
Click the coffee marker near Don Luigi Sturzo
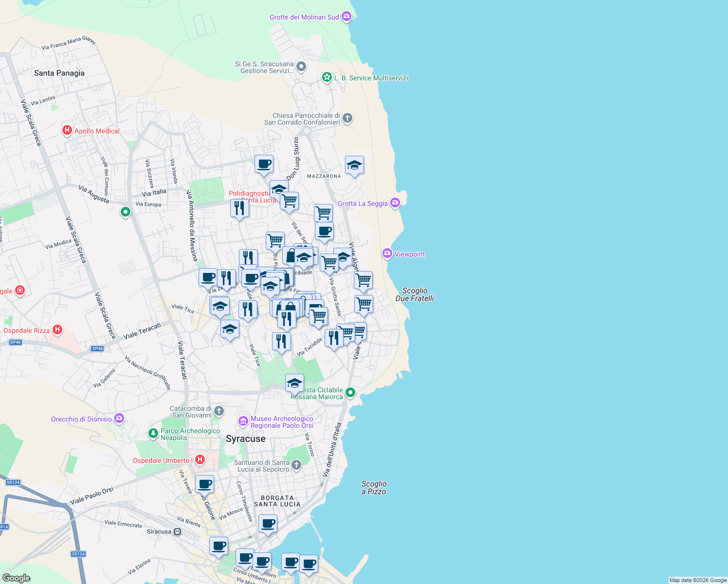pos(264,165)
